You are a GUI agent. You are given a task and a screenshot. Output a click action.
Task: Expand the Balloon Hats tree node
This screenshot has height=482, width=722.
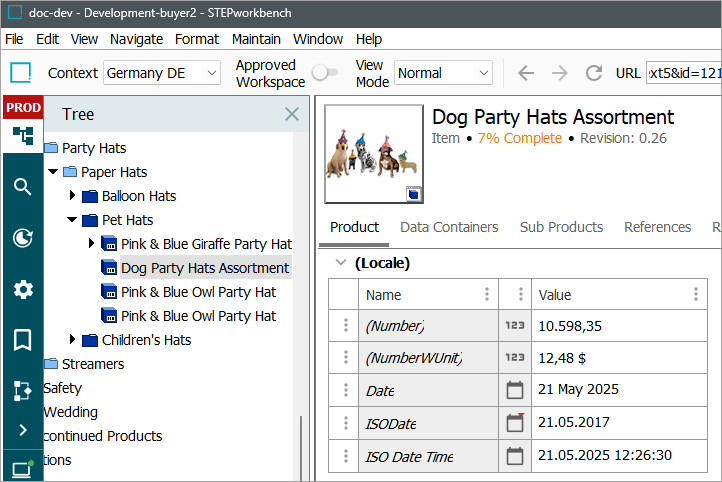click(72, 196)
